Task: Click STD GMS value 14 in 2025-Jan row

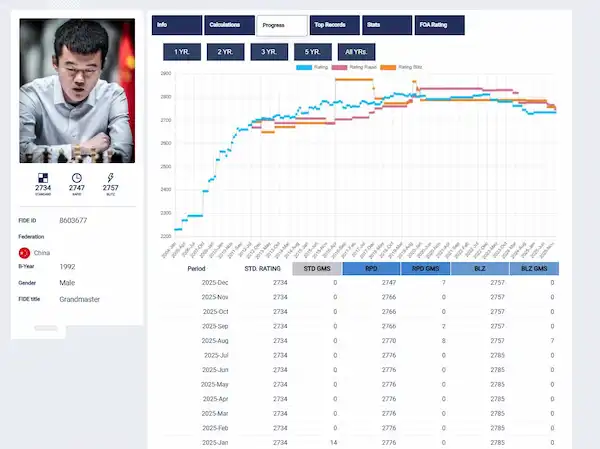Action: [334, 442]
